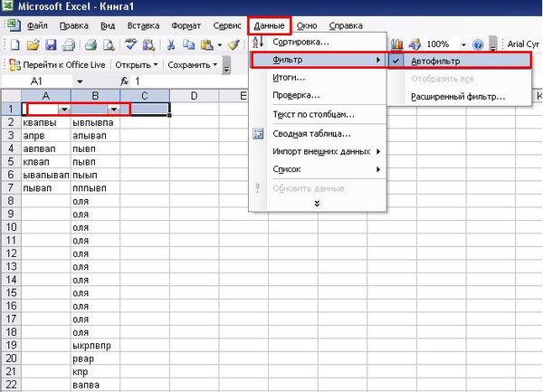
Task: Click cell containing кваnвы
Action: coord(46,122)
